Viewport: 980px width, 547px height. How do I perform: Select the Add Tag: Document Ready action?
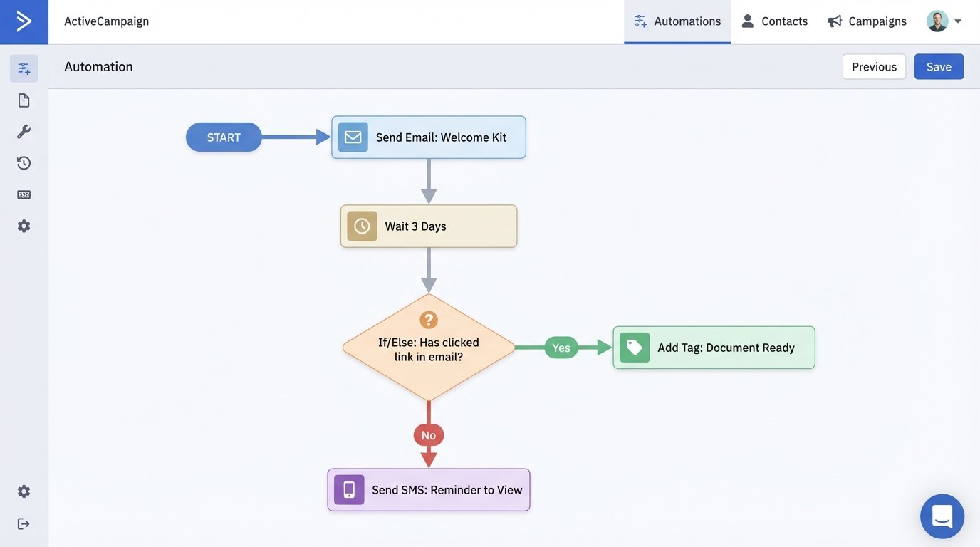[x=713, y=347]
